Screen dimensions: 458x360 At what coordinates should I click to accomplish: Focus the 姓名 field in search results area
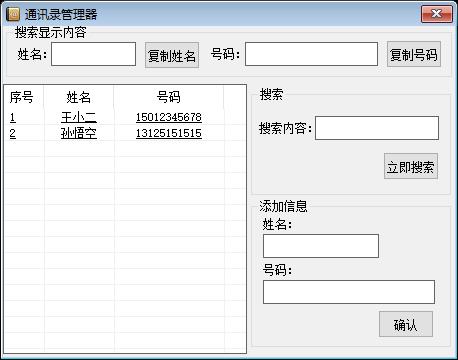pos(93,54)
